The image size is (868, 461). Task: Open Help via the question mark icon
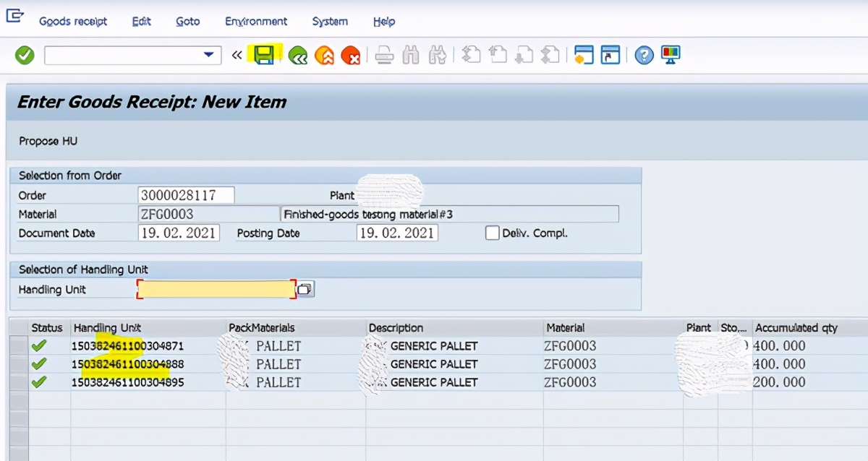coord(644,56)
